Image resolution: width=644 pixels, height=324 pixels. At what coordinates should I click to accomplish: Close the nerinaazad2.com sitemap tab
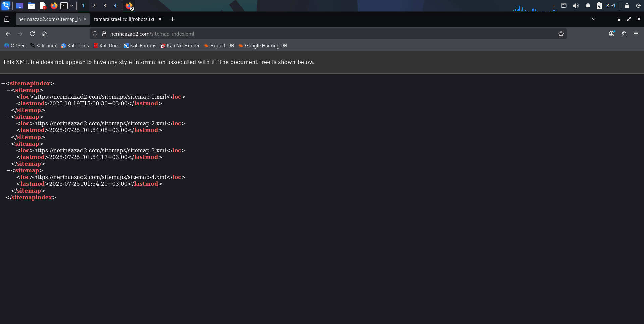point(85,19)
